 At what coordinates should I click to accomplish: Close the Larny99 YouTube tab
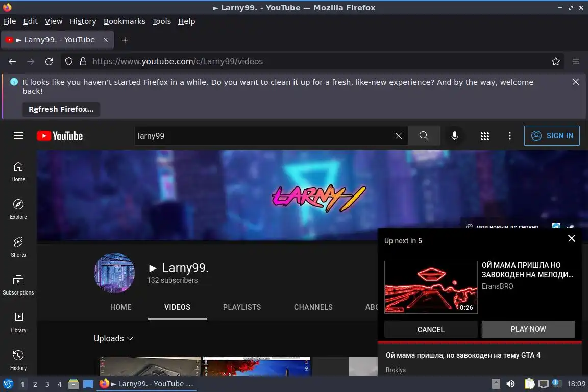106,40
